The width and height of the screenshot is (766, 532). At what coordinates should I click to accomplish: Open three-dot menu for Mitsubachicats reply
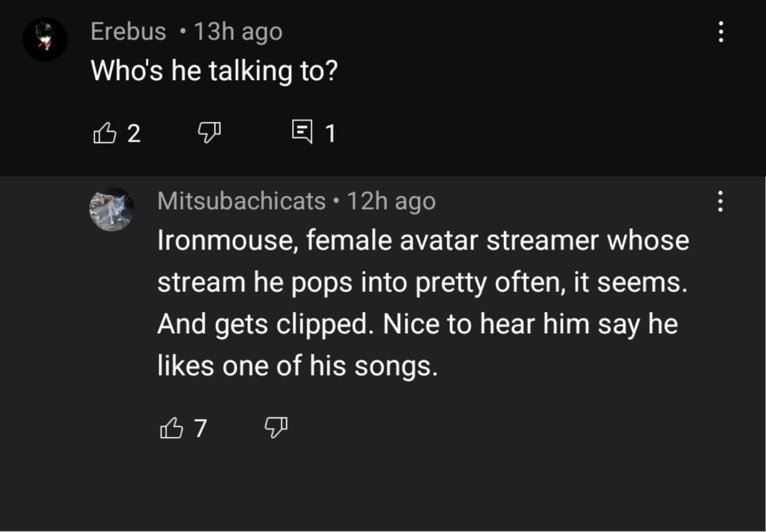(x=720, y=202)
